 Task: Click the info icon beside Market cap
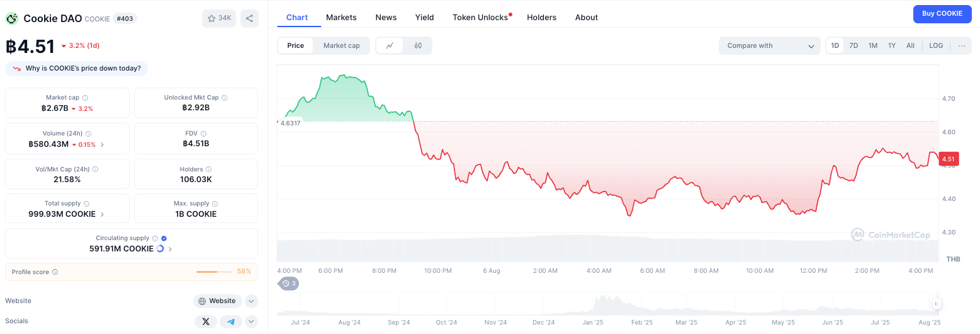[86, 98]
